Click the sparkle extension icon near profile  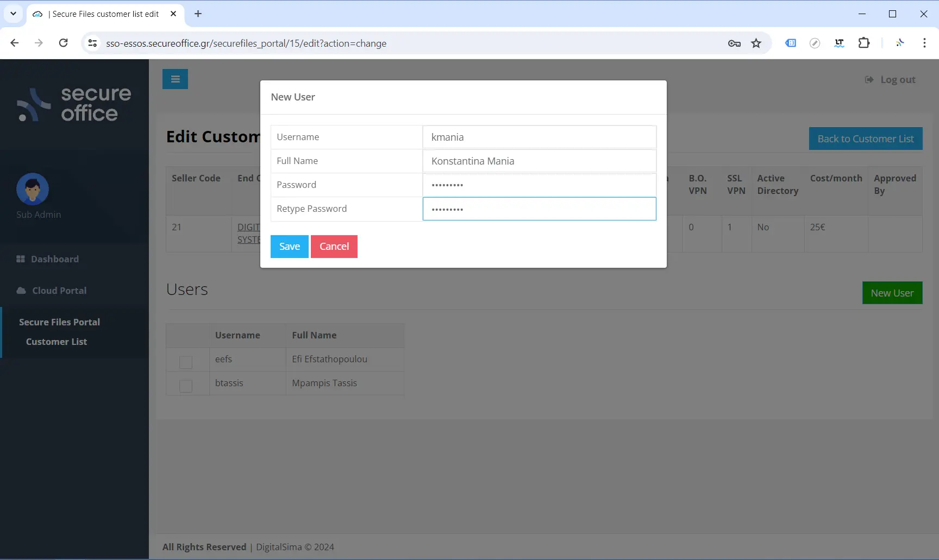(900, 43)
